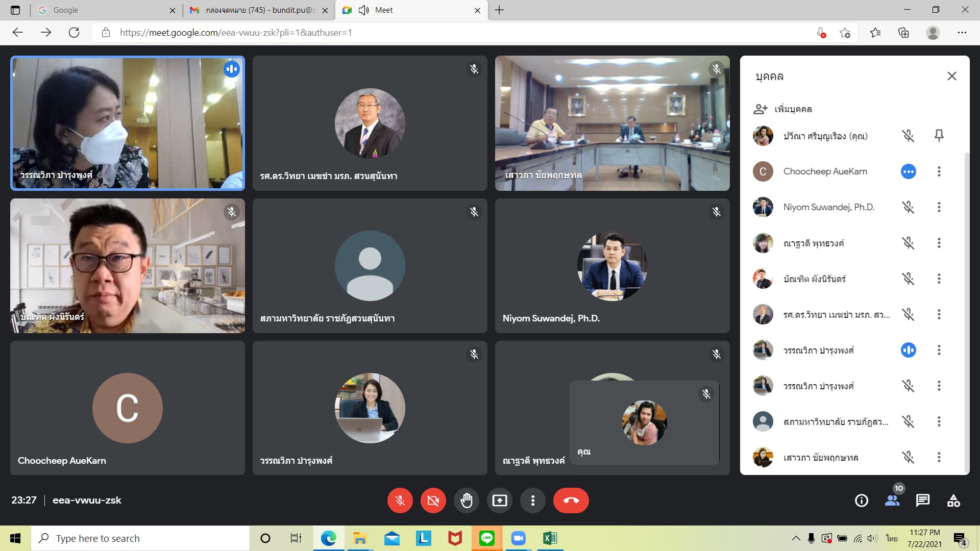980x551 pixels.
Task: Pin your own tile in the people list
Action: (939, 136)
